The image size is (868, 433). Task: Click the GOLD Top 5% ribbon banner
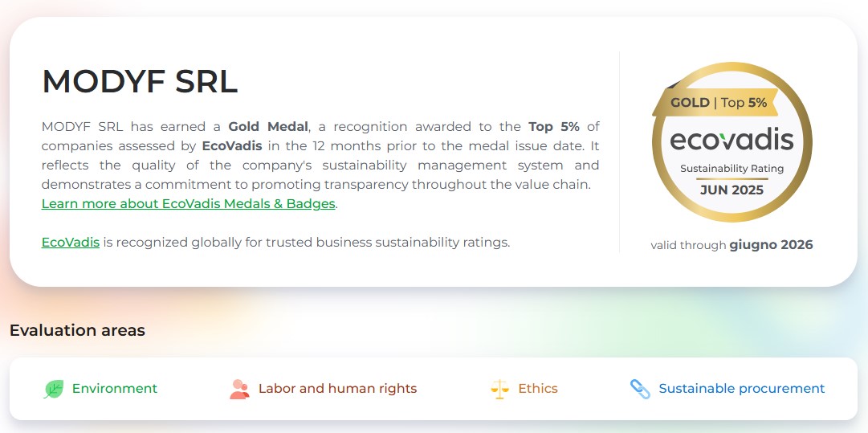point(719,102)
